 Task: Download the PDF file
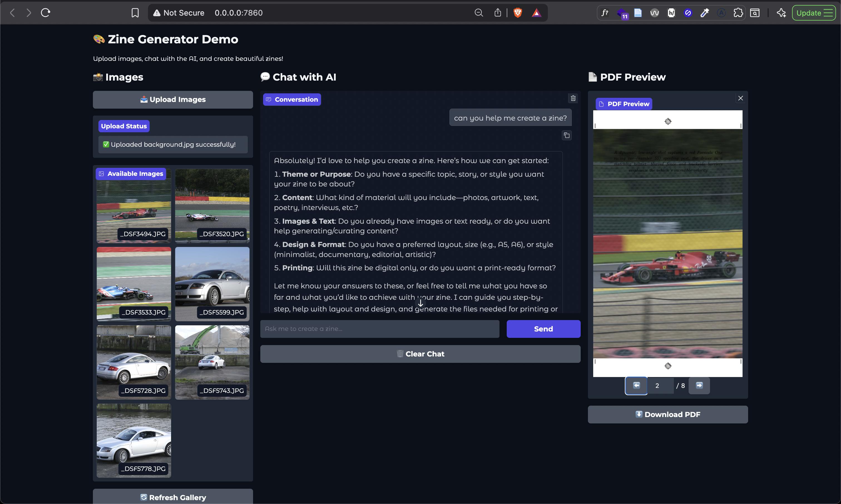[x=668, y=414]
